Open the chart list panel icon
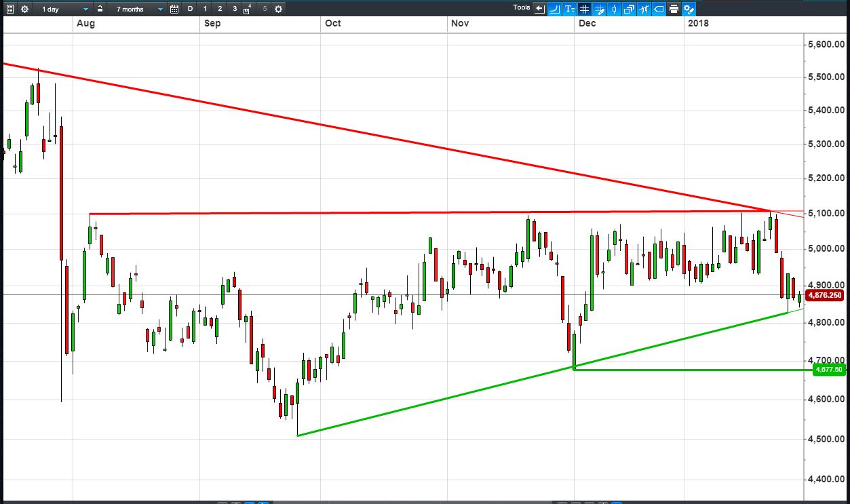The image size is (850, 504). [9, 9]
